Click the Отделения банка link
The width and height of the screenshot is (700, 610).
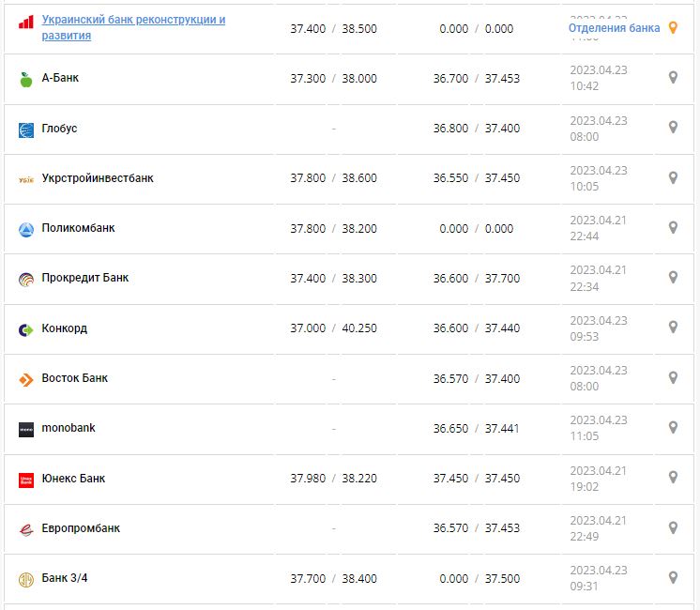click(x=614, y=28)
